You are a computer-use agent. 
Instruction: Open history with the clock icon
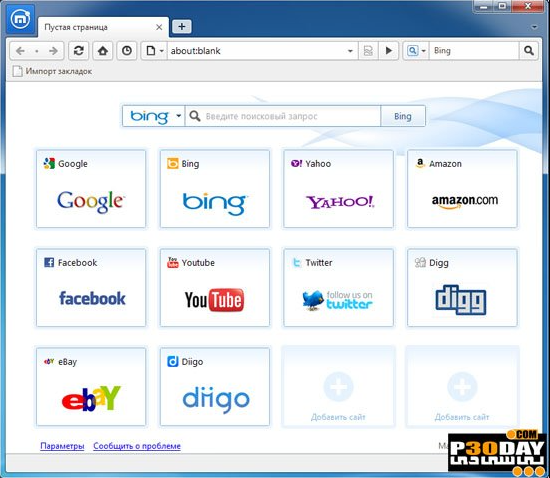[x=127, y=51]
